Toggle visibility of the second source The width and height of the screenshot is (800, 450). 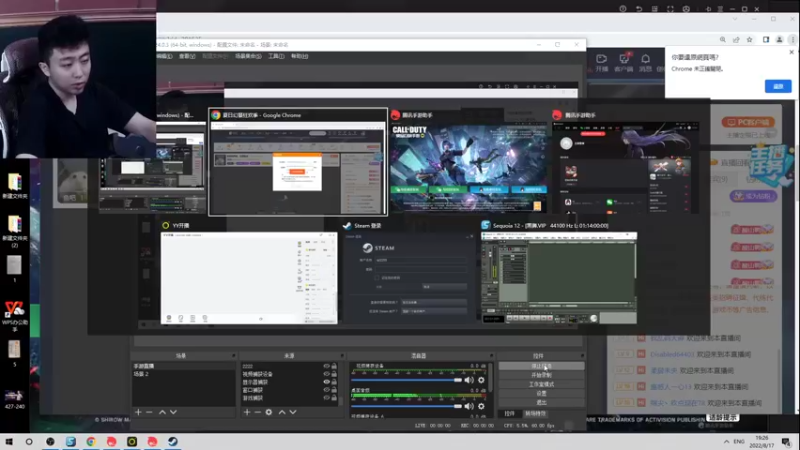click(x=327, y=374)
